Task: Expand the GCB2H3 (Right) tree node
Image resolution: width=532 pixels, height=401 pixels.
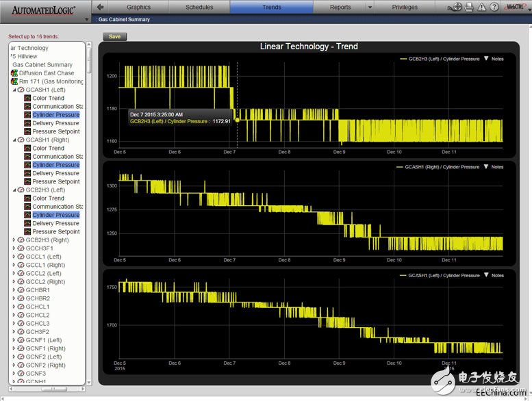Action: 14,240
